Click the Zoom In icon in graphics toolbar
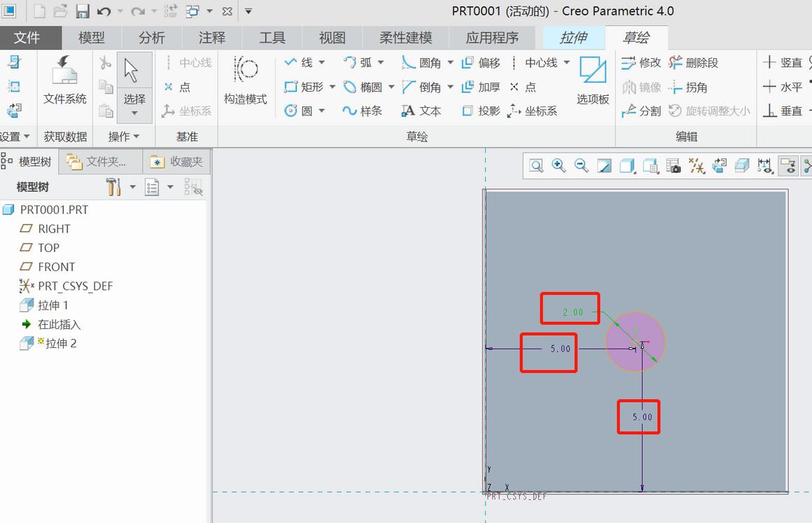812x523 pixels. click(558, 165)
